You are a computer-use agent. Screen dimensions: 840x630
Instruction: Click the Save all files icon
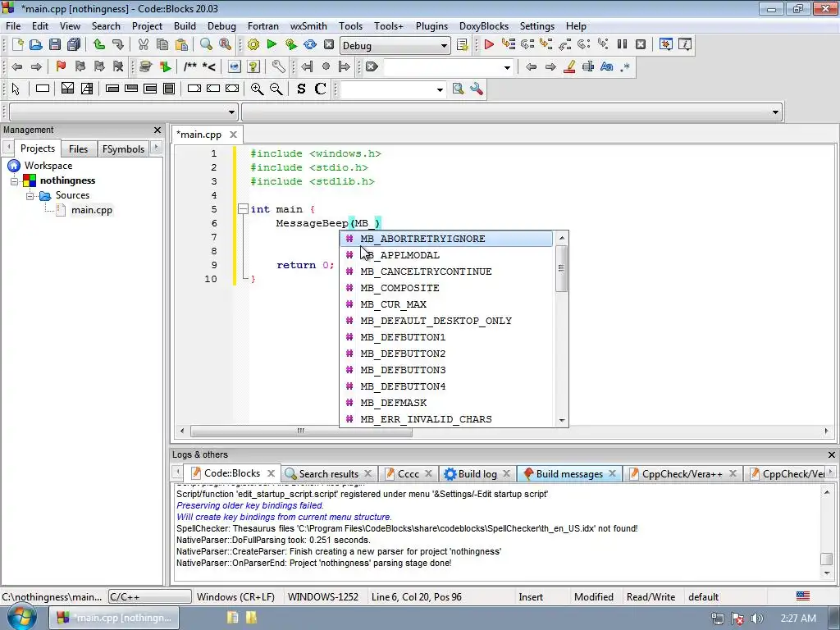[x=74, y=44]
